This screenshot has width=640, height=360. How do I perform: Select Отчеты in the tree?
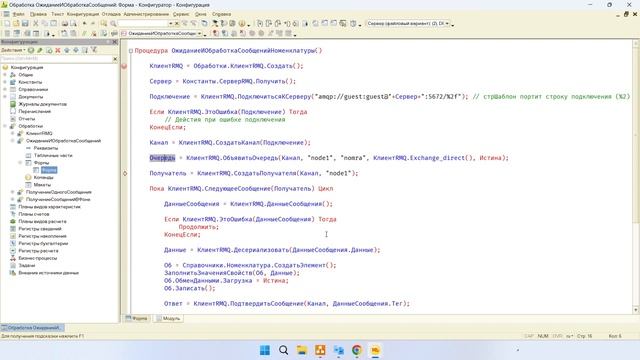(x=27, y=119)
